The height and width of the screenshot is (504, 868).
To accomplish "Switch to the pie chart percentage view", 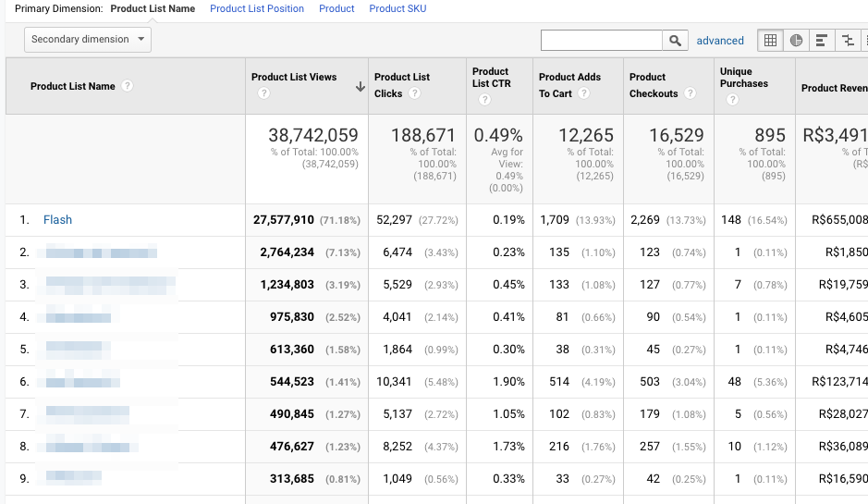I will pyautogui.click(x=796, y=41).
